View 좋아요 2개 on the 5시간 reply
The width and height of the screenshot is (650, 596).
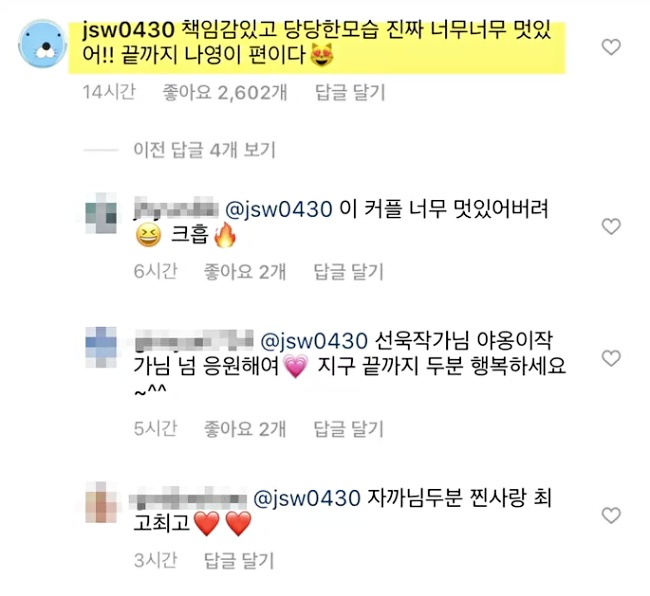(x=245, y=429)
